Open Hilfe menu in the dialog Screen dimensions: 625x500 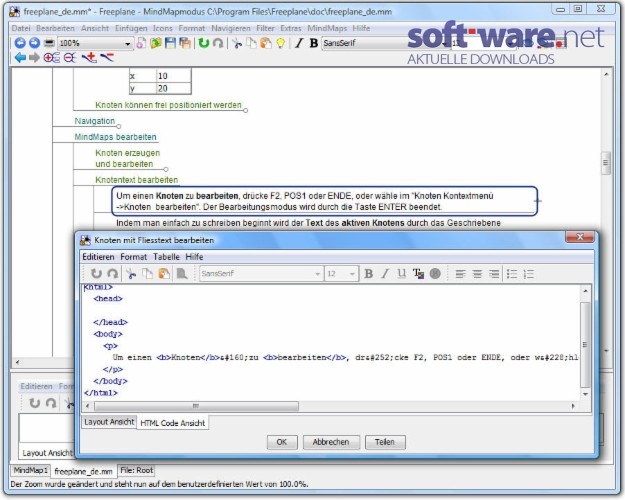pos(194,257)
